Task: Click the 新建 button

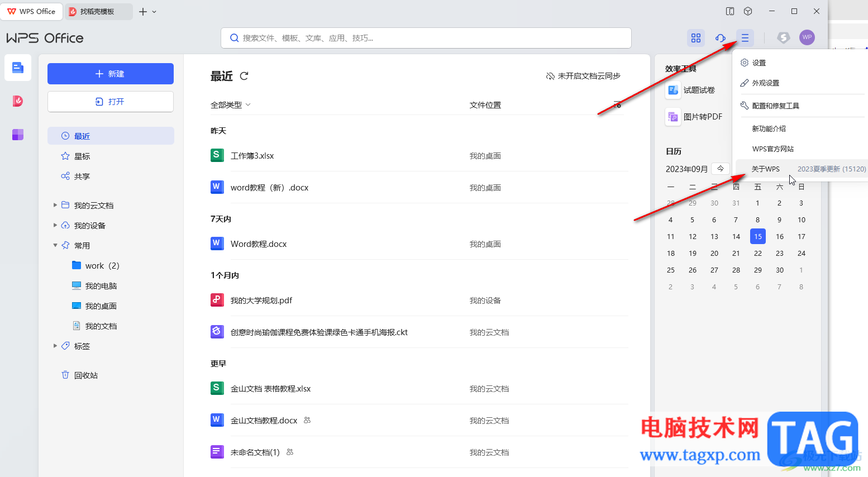Action: pos(111,74)
